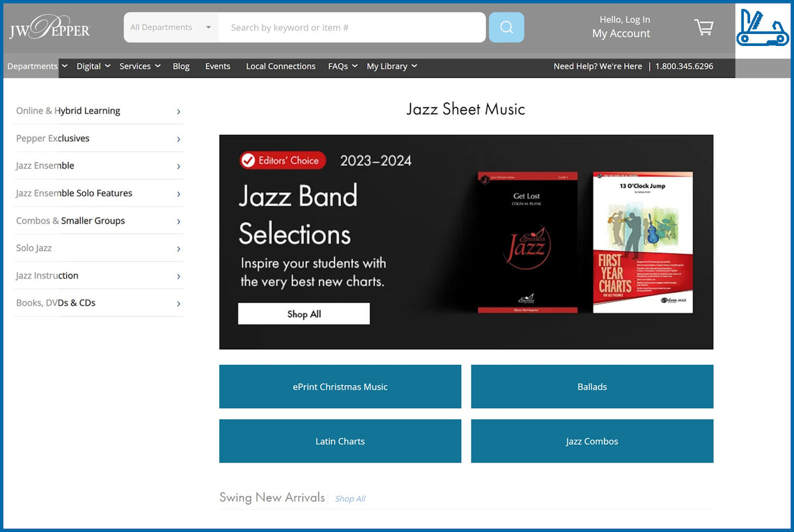Click the Editors' Choice checkmark badge
The width and height of the screenshot is (794, 532).
coord(248,161)
